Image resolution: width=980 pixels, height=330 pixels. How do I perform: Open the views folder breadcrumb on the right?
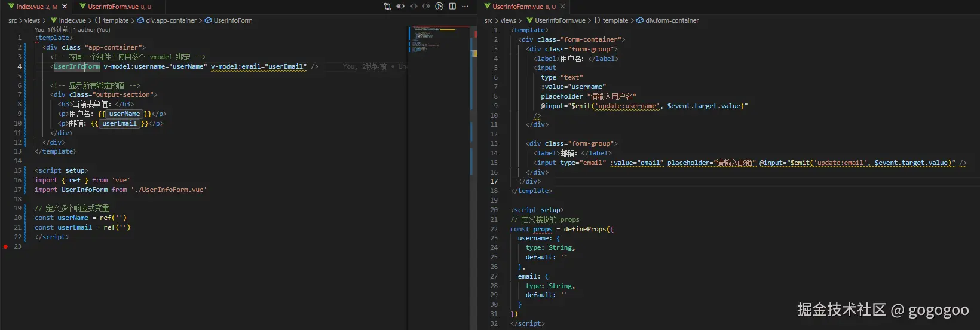pos(508,20)
